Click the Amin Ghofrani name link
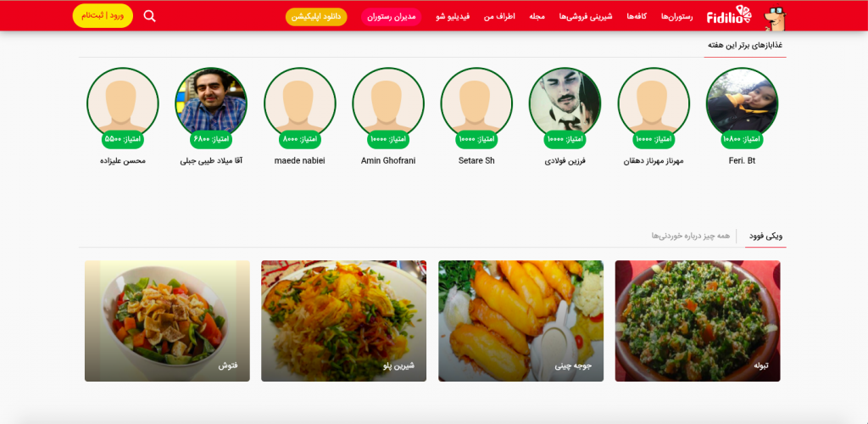 point(388,161)
